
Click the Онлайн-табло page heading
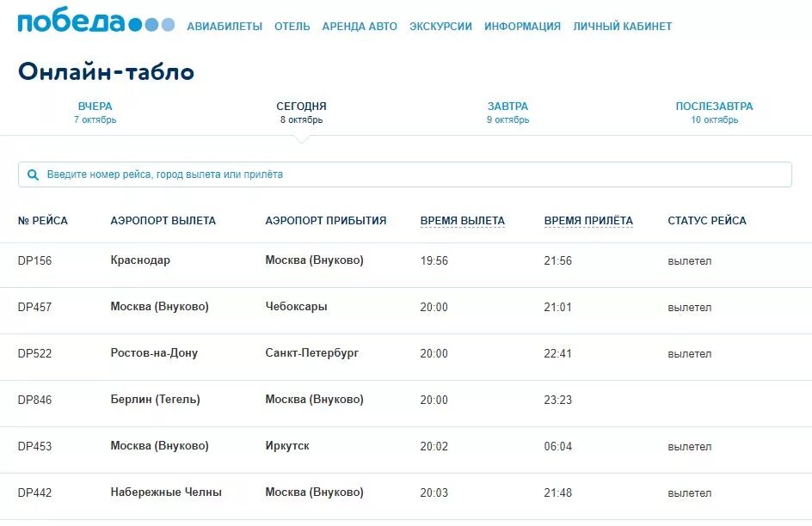pyautogui.click(x=106, y=71)
